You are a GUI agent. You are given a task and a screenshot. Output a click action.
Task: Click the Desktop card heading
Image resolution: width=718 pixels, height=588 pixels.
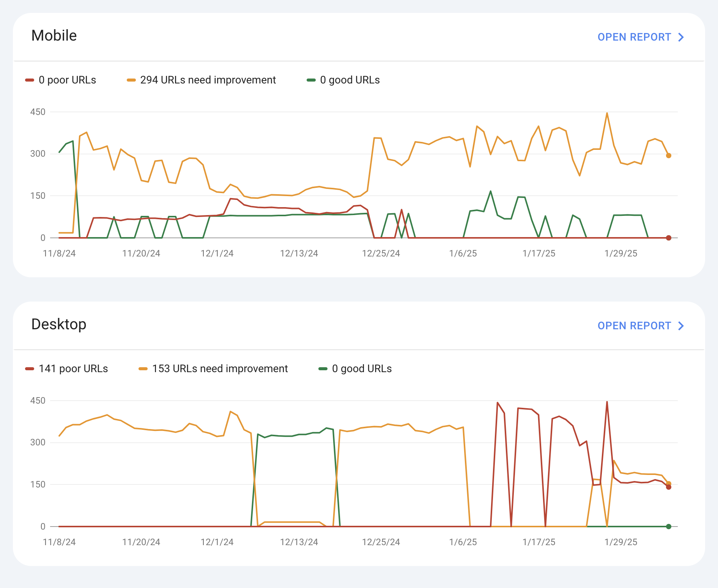point(59,324)
